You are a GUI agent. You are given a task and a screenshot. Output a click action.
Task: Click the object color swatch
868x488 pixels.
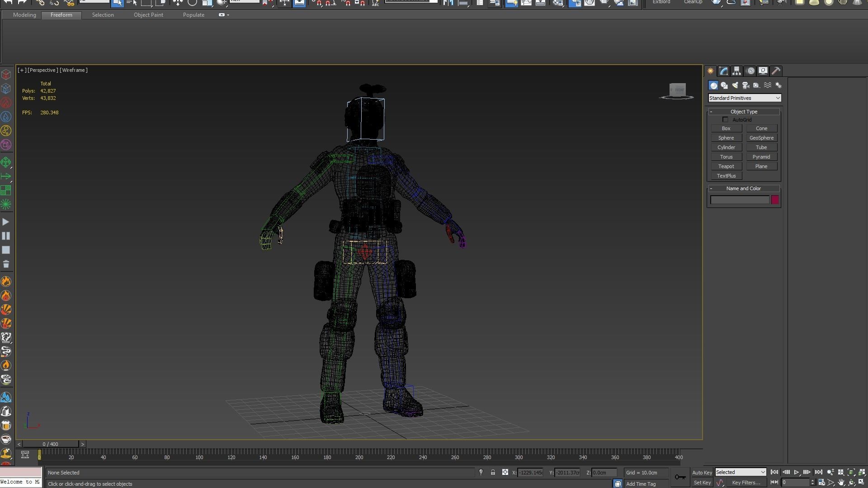point(775,200)
